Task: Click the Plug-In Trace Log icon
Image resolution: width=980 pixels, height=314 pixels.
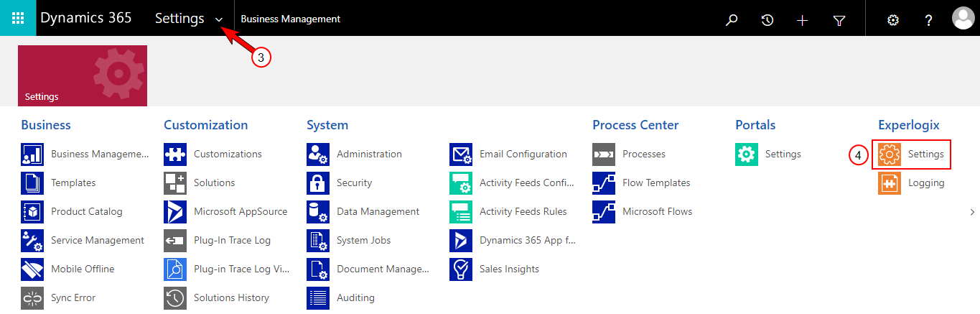Action: (175, 241)
